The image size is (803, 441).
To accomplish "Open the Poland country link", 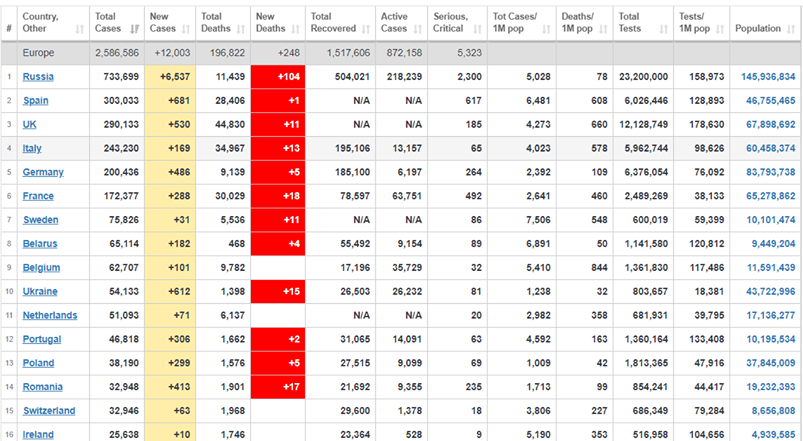I will [38, 363].
